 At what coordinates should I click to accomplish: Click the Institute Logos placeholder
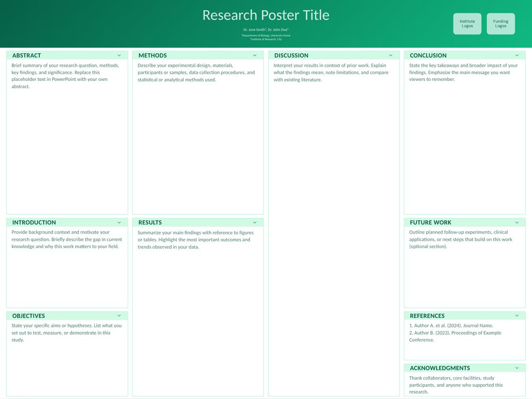click(x=467, y=24)
